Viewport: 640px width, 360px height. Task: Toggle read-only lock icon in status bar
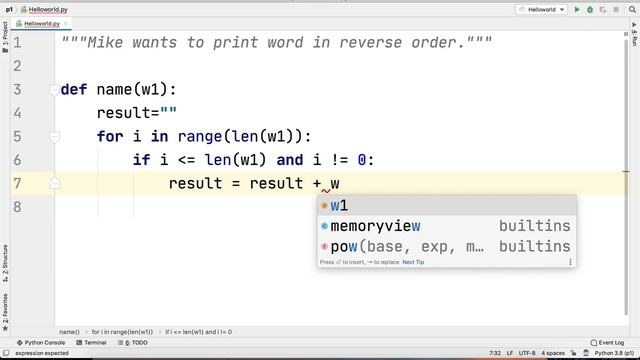click(573, 353)
